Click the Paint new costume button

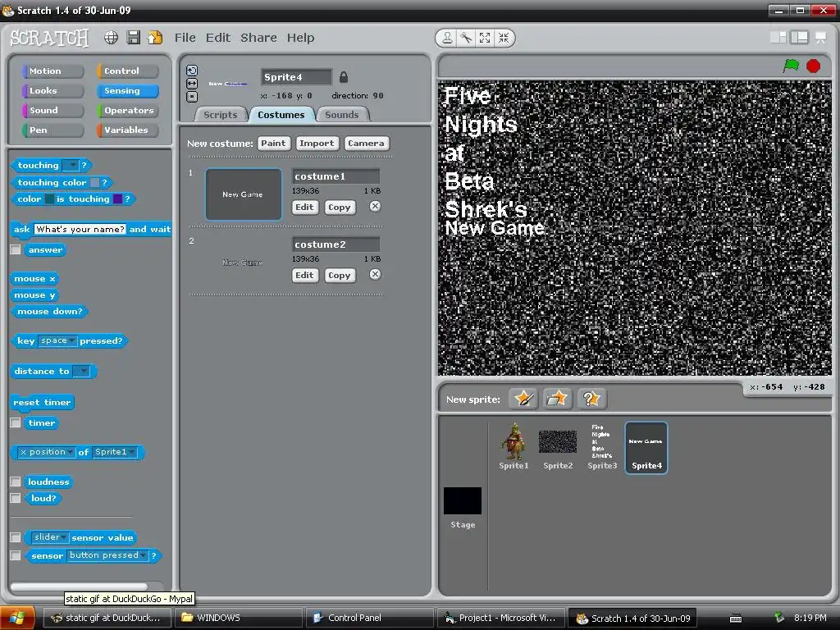[273, 143]
